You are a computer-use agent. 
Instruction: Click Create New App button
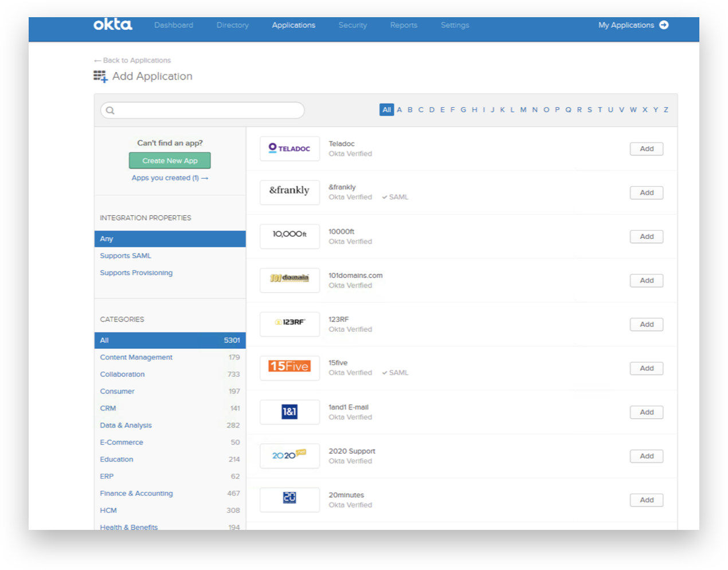coord(170,160)
